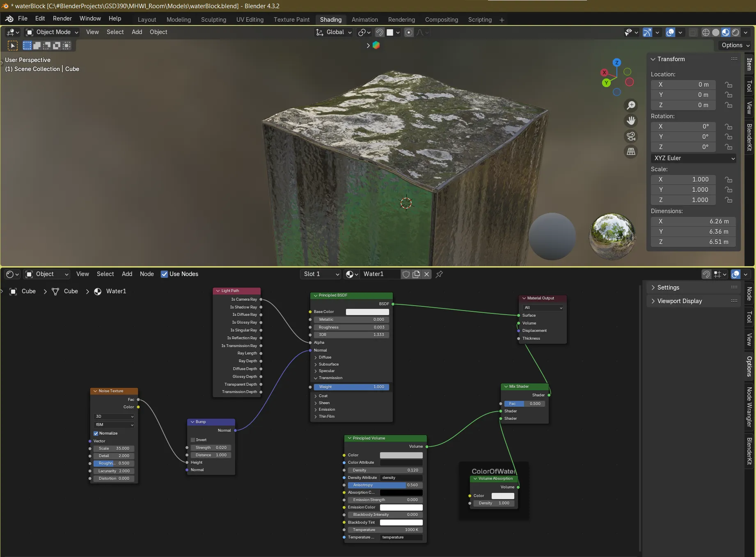Lock Location X value
This screenshot has width=756, height=557.
click(x=729, y=85)
